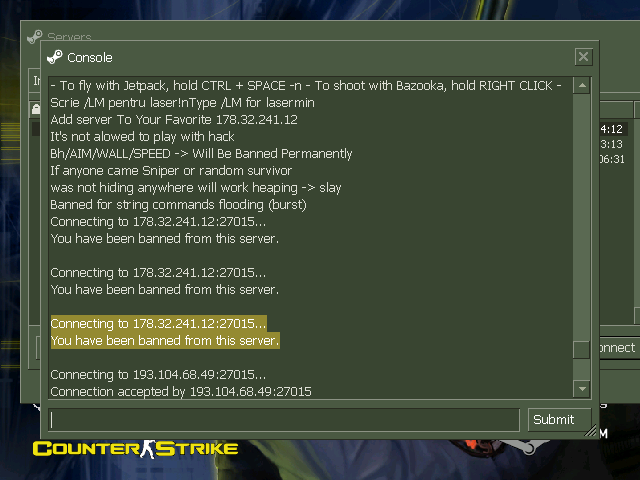Focus the console command input field
640x480 pixels.
point(284,420)
